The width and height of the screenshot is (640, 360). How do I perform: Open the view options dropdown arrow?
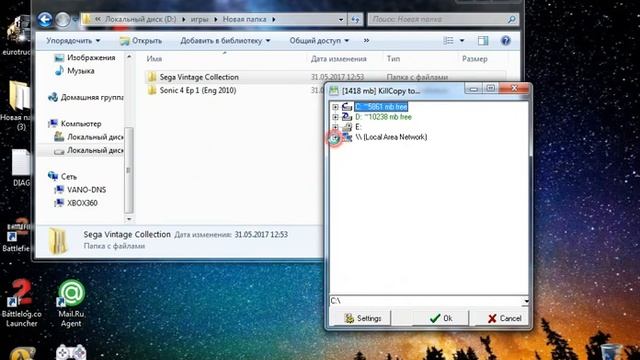(462, 40)
